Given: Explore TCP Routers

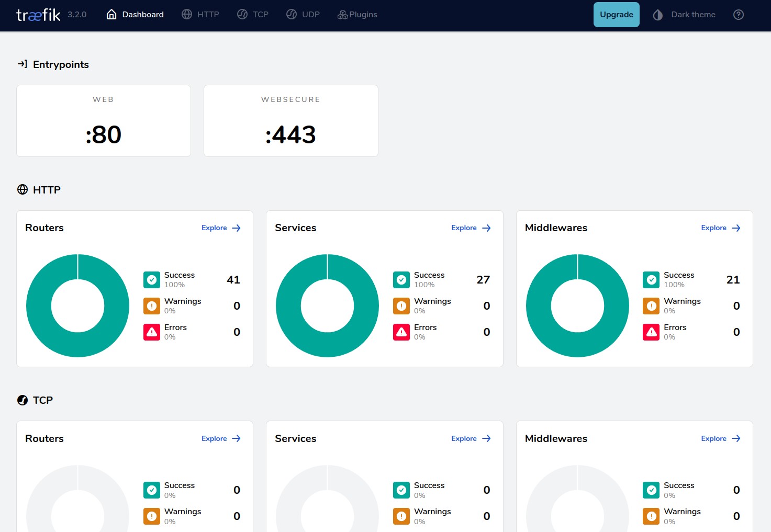Looking at the screenshot, I should pos(221,438).
